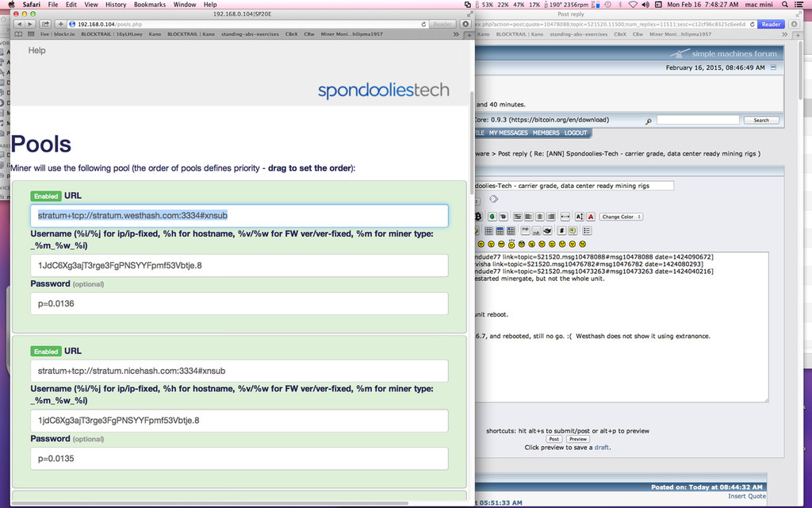Viewport: 812px width, 508px height.
Task: Insert list icon in forum editor
Action: (587, 231)
